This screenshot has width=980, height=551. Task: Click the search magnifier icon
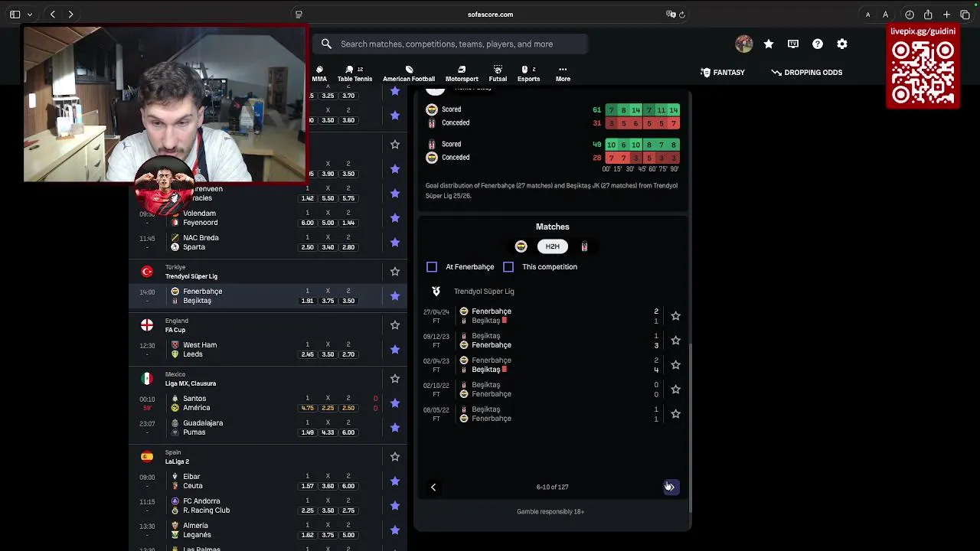click(326, 44)
